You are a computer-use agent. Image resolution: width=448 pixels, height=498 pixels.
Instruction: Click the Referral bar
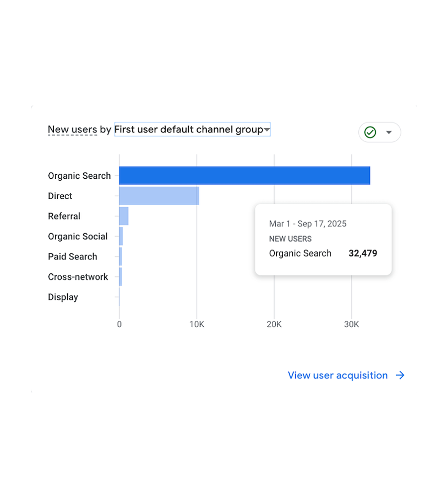pyautogui.click(x=124, y=216)
